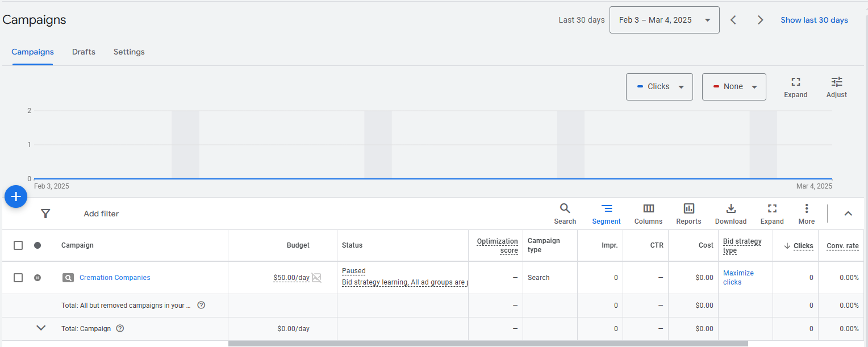Open the Reports tool

click(688, 214)
